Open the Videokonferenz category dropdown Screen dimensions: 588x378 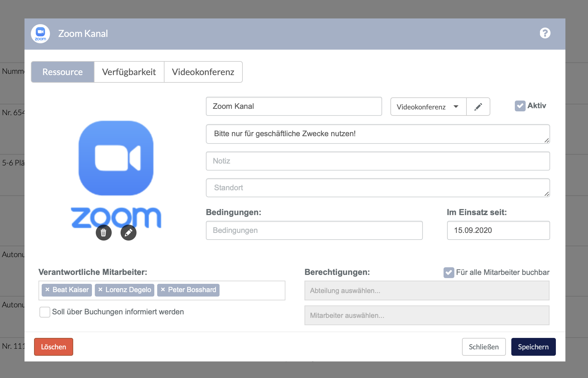point(428,107)
